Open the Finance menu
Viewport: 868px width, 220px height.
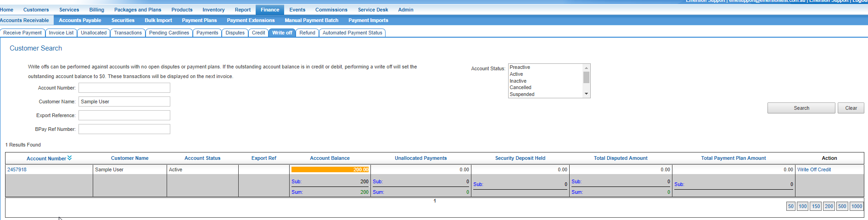pos(269,10)
